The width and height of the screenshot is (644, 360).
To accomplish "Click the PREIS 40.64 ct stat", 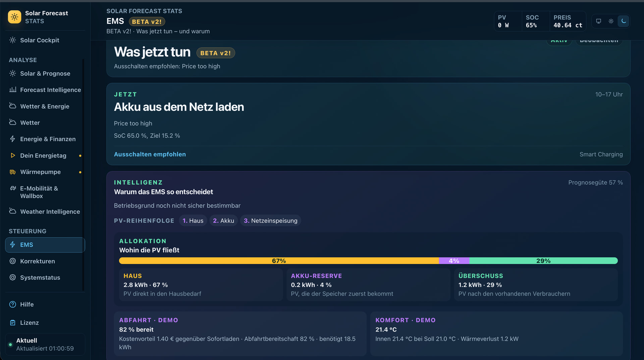I will 568,21.
